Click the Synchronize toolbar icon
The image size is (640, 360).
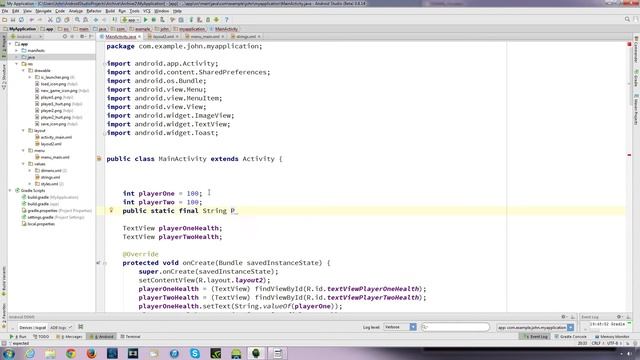[x=22, y=20]
